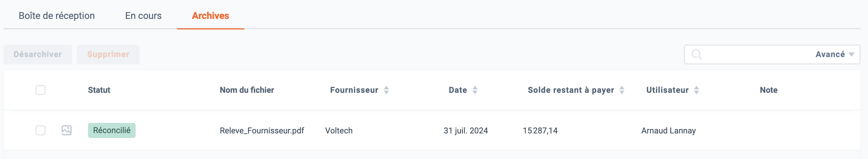Sort by Utilisateur using sort arrows
The height and width of the screenshot is (159, 868).
[x=697, y=90]
